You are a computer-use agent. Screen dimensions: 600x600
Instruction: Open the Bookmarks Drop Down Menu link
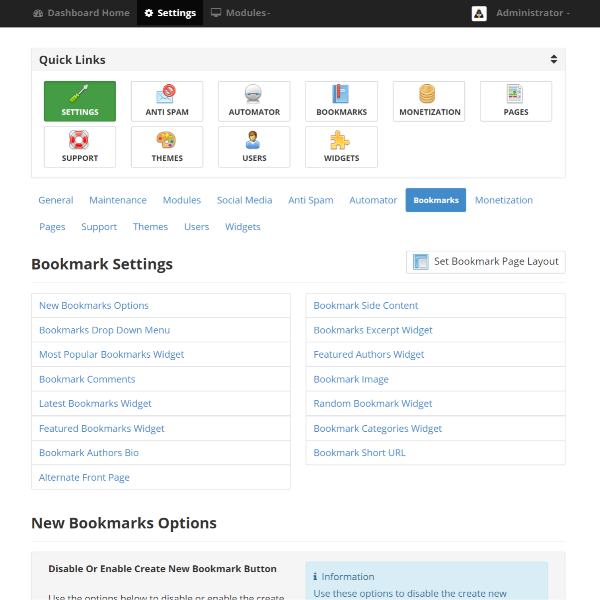click(104, 330)
